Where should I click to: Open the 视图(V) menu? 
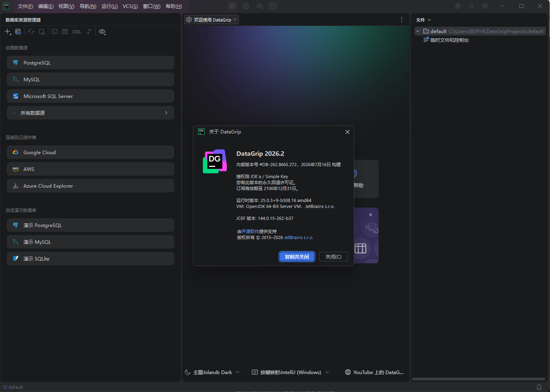pyautogui.click(x=66, y=6)
